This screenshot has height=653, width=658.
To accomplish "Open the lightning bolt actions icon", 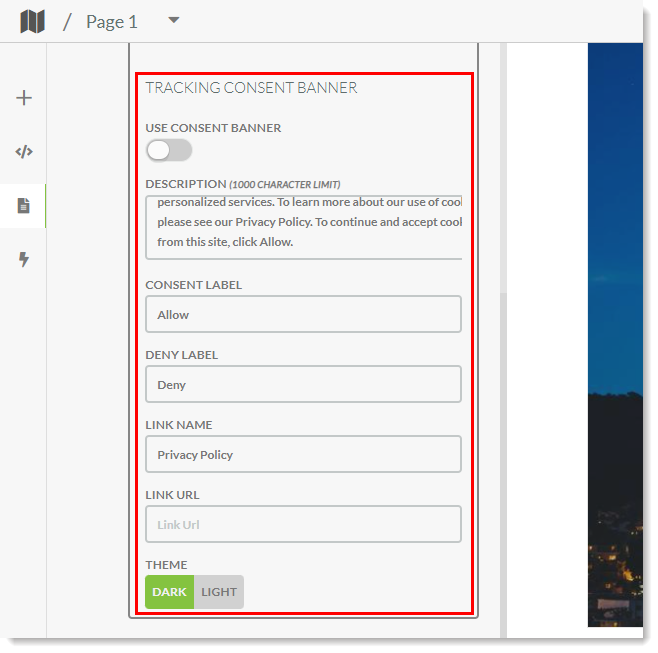I will (24, 259).
